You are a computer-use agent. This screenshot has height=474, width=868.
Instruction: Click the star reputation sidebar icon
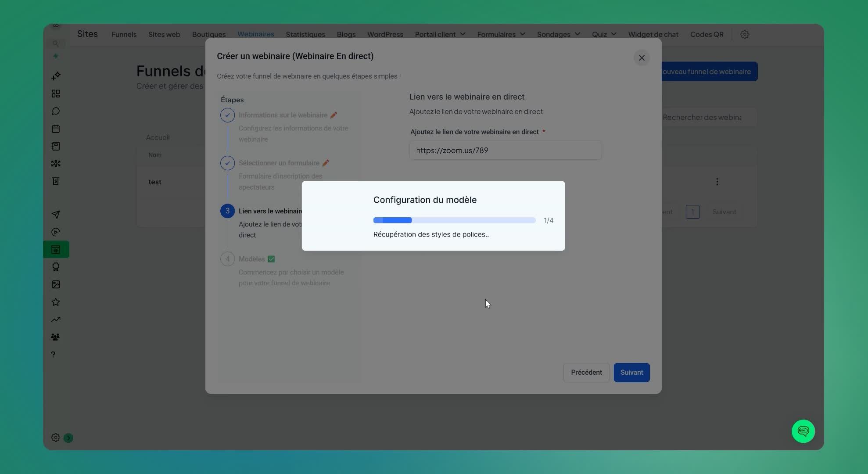click(56, 302)
